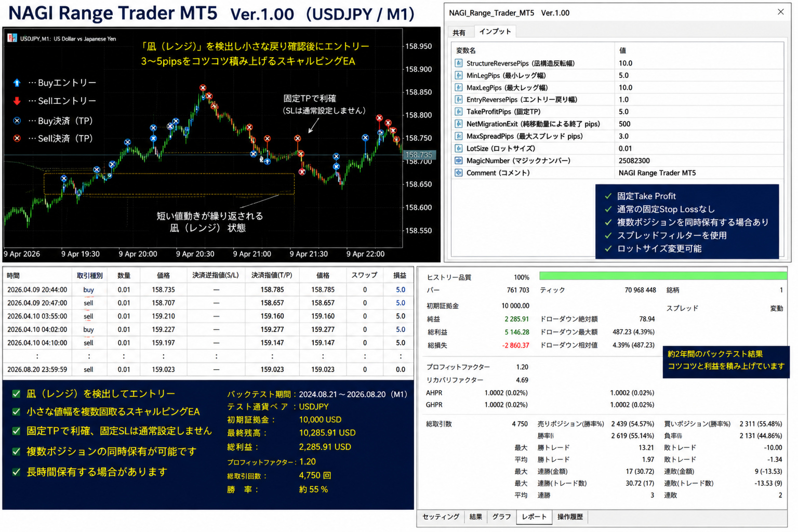798x532 pixels.
Task: Click the icon next to MaxSpreadPips
Action: click(459, 136)
